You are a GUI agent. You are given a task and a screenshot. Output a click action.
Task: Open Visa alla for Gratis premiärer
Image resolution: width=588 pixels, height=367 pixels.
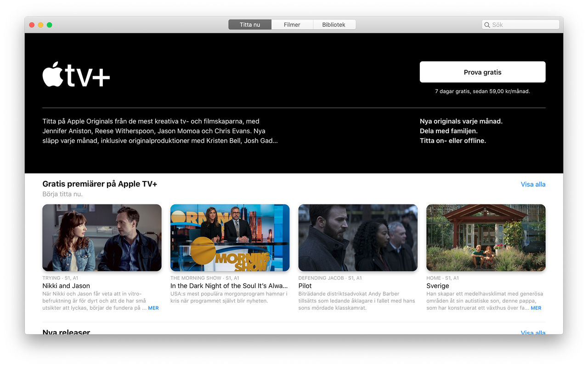[x=533, y=184]
